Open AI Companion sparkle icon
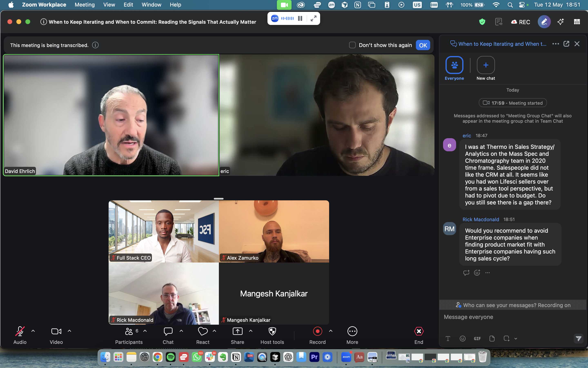 pyautogui.click(x=561, y=22)
